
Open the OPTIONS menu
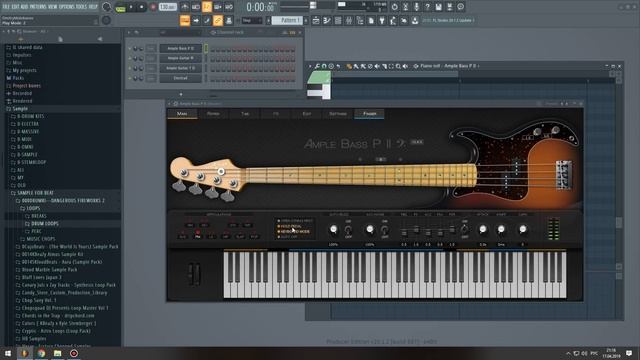tap(66, 7)
